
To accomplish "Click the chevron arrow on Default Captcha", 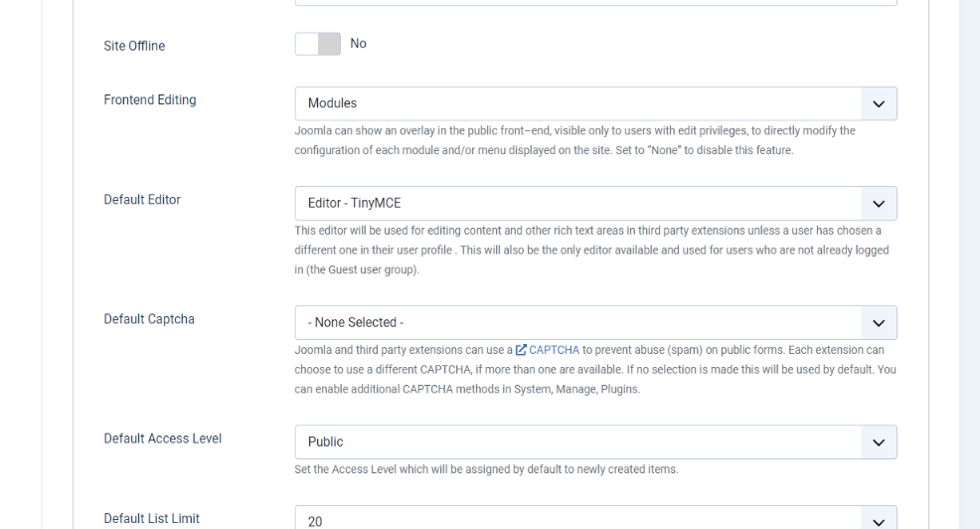I will click(x=879, y=323).
